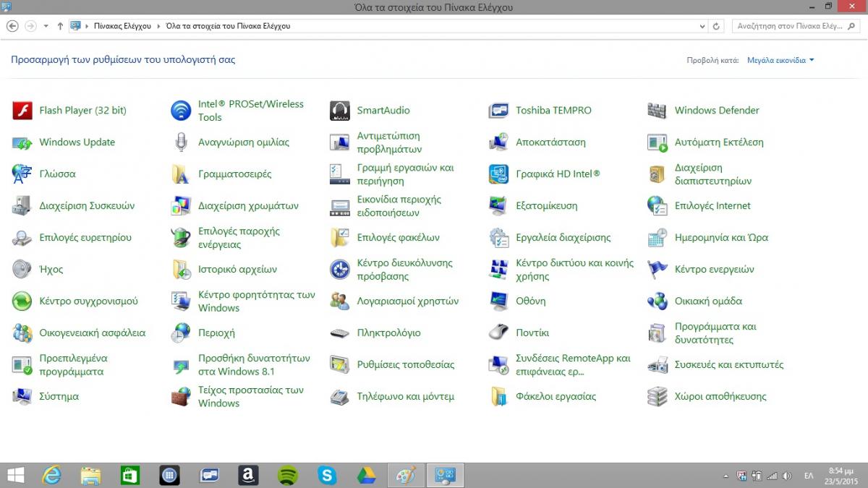
Task: Click the Γλώσσα icon
Action: tap(22, 174)
